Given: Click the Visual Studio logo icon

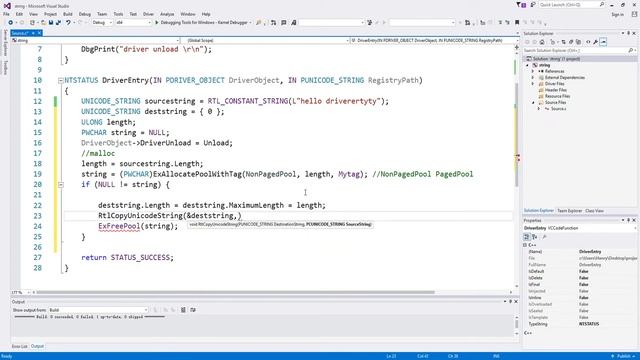Looking at the screenshot, I should [x=7, y=6].
